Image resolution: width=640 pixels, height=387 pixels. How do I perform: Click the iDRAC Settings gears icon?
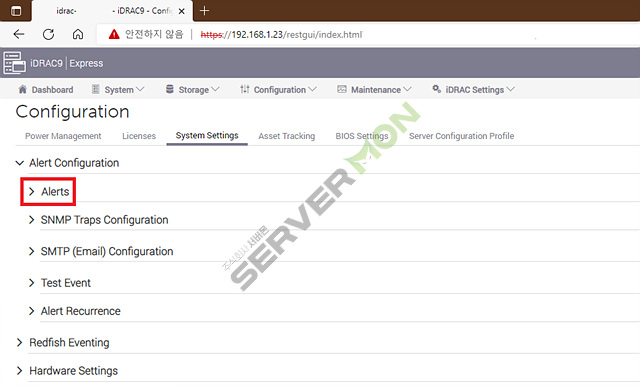coord(436,89)
